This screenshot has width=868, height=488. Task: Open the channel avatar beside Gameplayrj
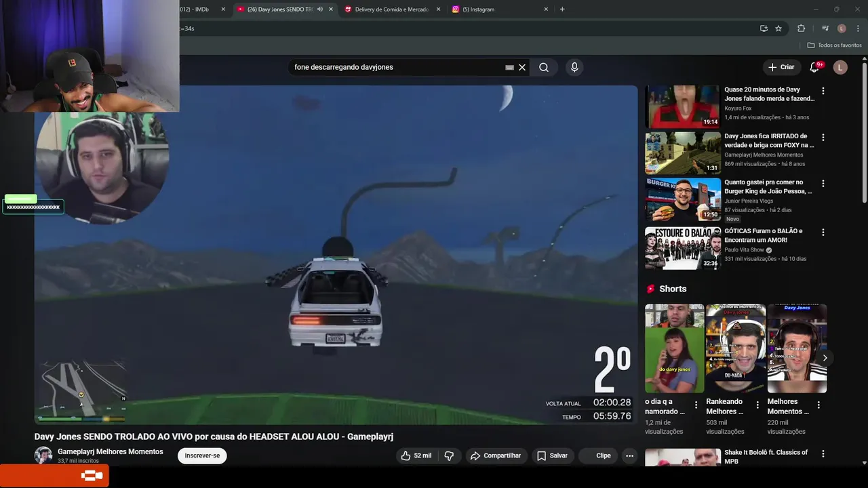point(43,455)
